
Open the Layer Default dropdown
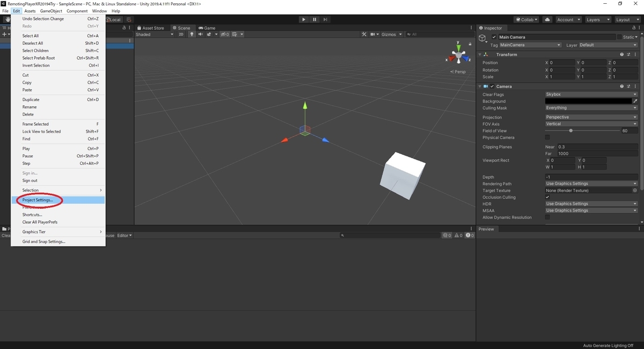[x=609, y=45]
